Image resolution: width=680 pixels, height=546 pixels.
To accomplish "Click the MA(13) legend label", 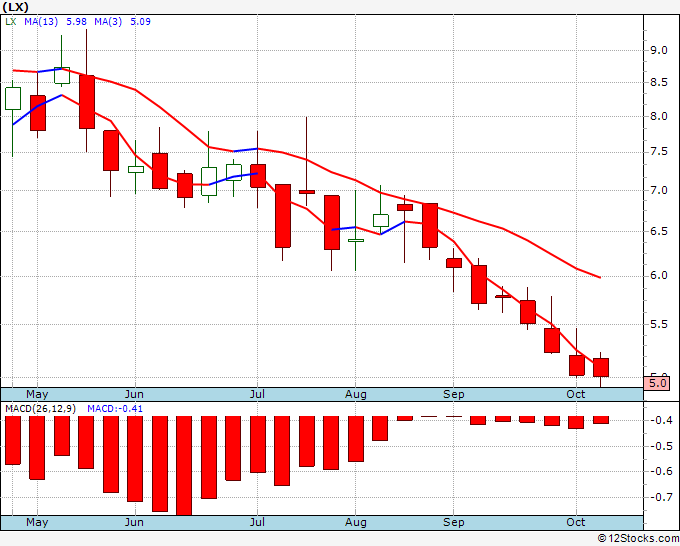I will [x=41, y=22].
